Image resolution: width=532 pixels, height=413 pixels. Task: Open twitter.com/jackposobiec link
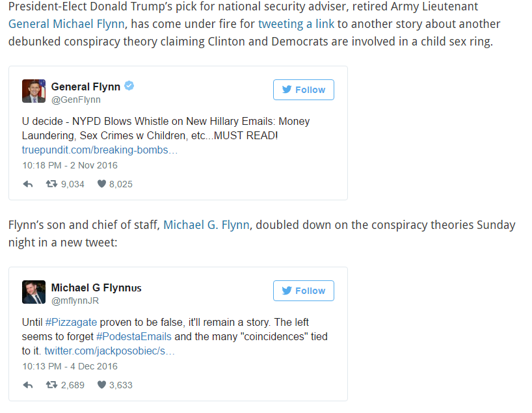pyautogui.click(x=109, y=351)
